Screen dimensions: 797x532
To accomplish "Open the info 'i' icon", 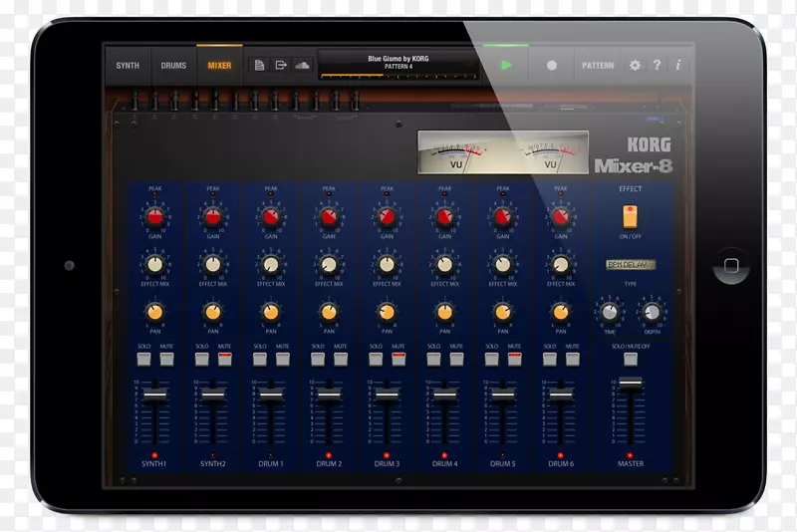I will pyautogui.click(x=678, y=65).
